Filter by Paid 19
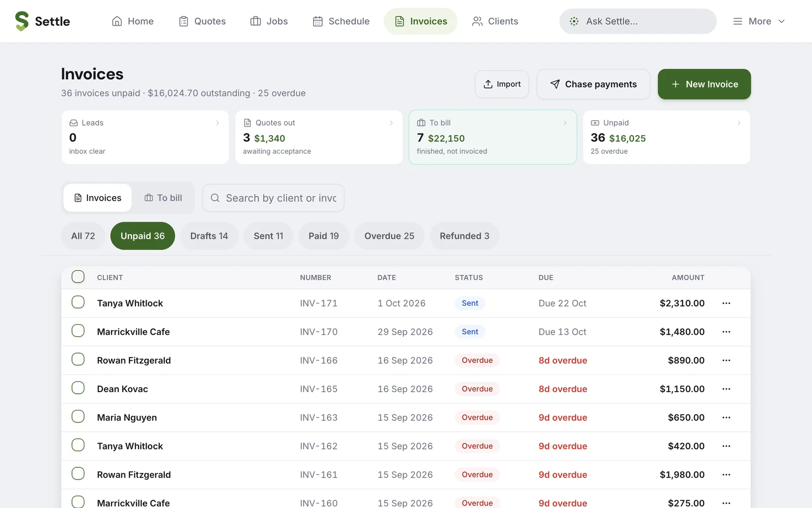Viewport: 812px width, 508px height. pos(324,236)
